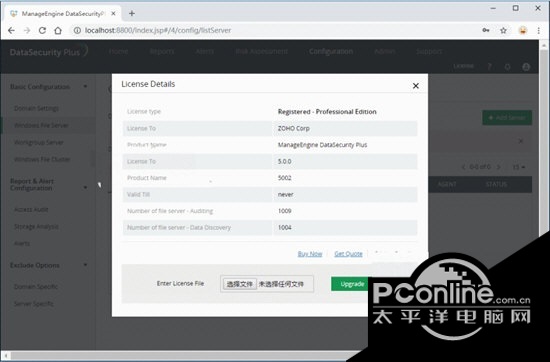Select Windows File Cluster in sidebar
The image size is (550, 362).
pos(42,159)
